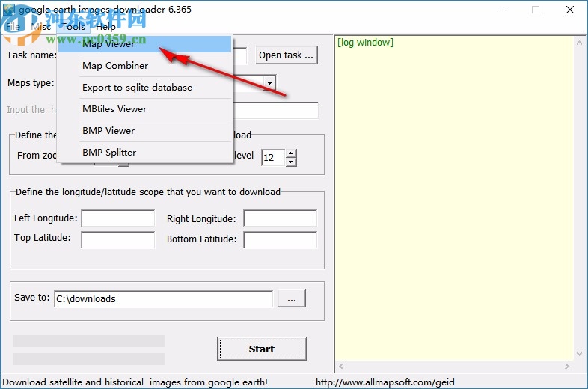The image size is (588, 389).
Task: Click the zoom level 12 field
Action: coord(273,158)
